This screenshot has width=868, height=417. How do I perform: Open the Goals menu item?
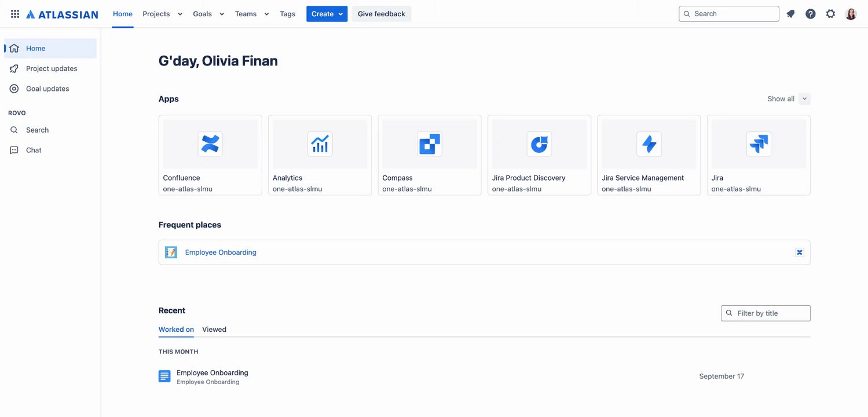tap(202, 14)
